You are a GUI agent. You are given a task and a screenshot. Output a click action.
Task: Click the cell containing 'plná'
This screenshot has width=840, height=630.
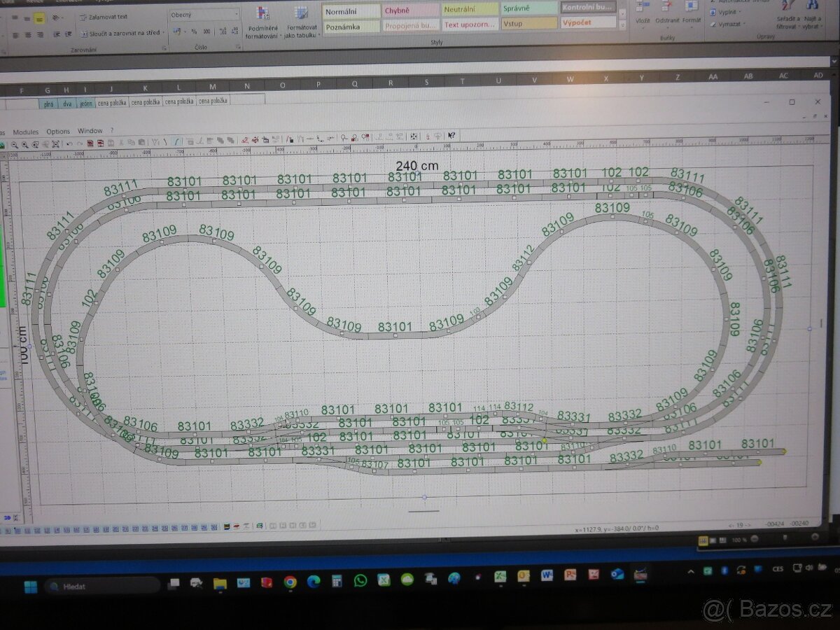click(48, 104)
